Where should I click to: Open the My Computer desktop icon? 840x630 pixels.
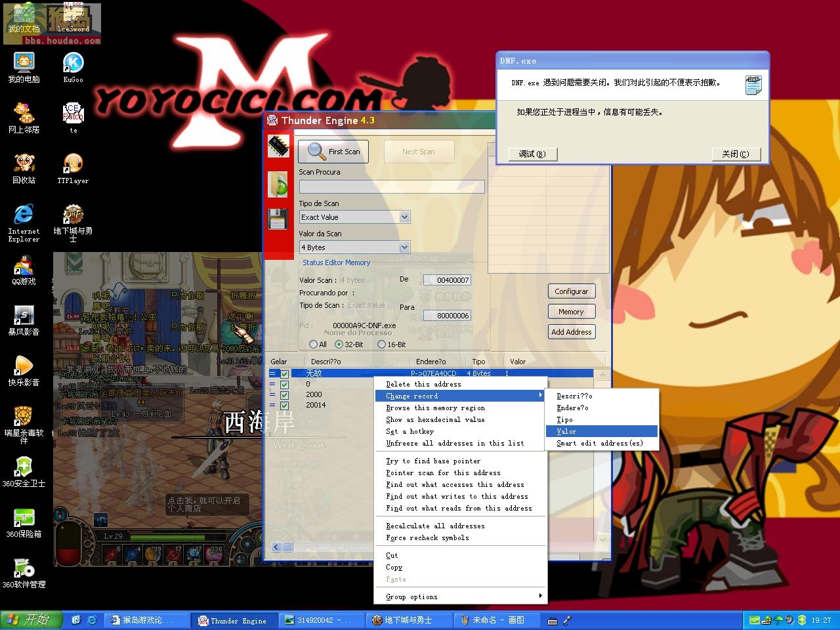point(24,67)
